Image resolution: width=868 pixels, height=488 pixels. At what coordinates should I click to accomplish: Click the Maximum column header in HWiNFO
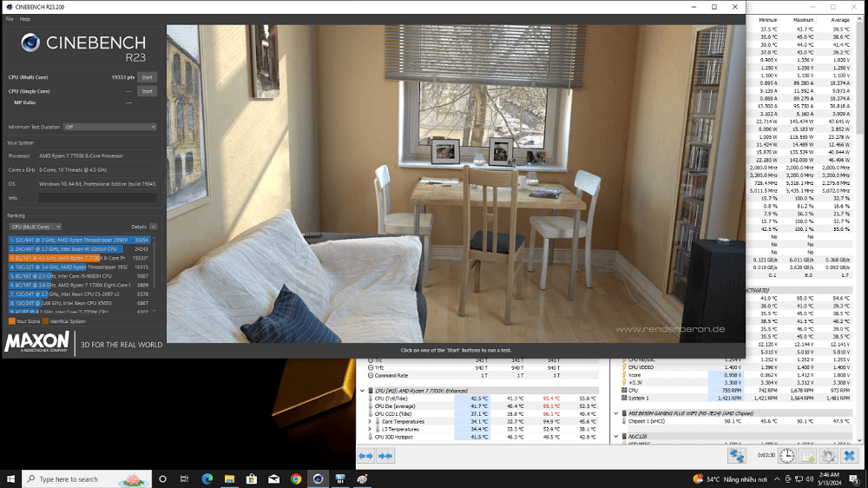[x=803, y=20]
